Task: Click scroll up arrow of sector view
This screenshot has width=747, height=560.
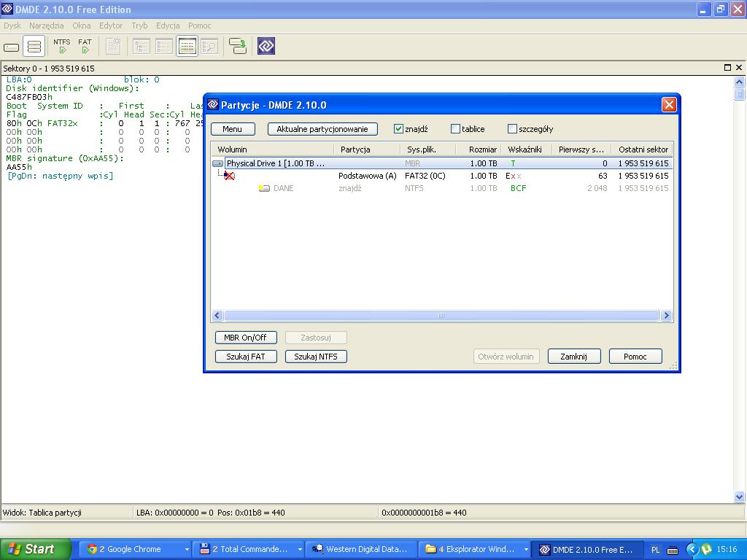Action: click(740, 82)
